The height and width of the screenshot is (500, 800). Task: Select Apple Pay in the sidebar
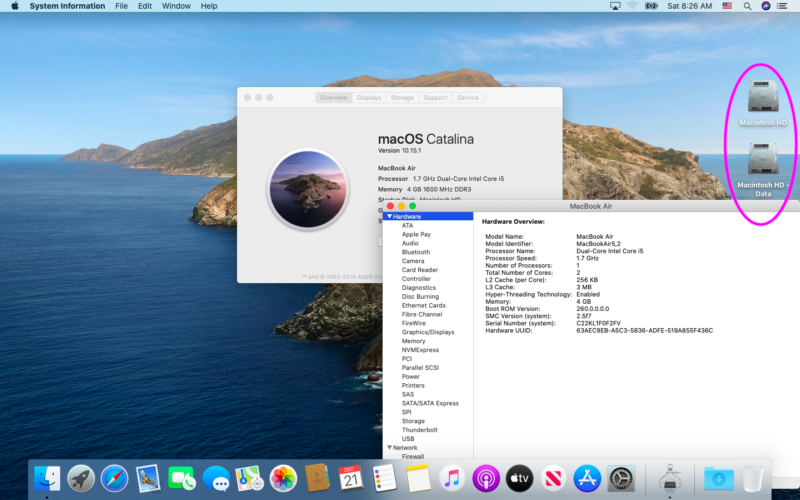point(416,234)
